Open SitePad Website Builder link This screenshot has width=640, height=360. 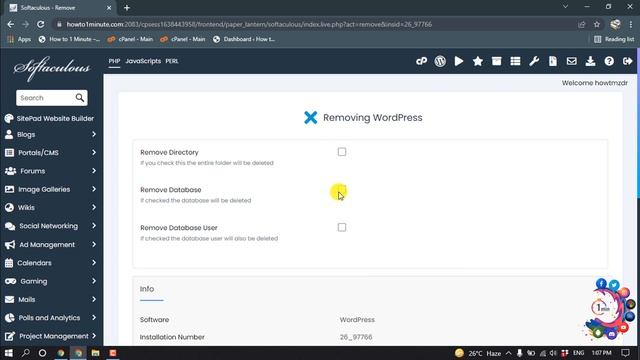[49, 118]
